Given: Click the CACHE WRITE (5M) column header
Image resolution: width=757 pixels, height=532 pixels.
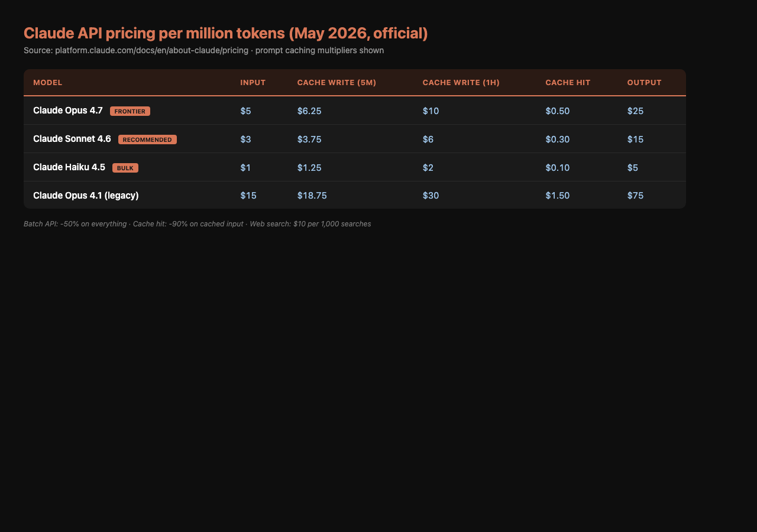Looking at the screenshot, I should pyautogui.click(x=337, y=83).
